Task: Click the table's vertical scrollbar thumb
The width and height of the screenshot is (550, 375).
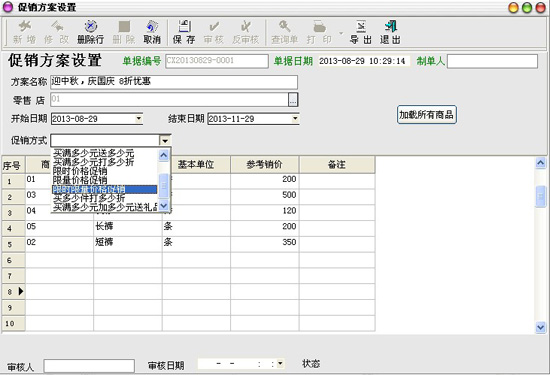Action: pyautogui.click(x=541, y=196)
